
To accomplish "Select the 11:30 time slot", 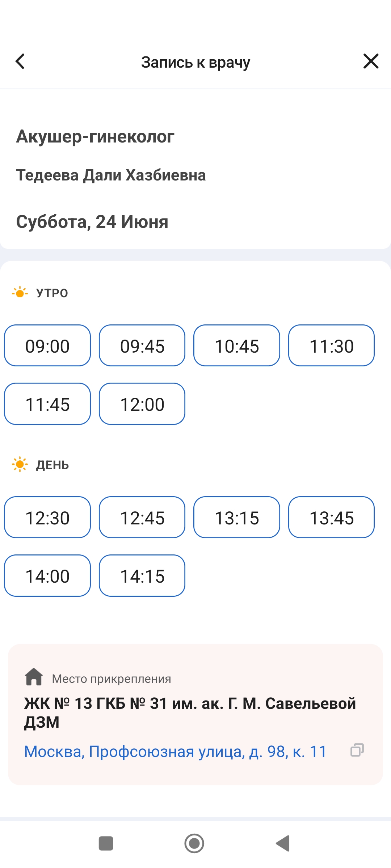I will [331, 346].
